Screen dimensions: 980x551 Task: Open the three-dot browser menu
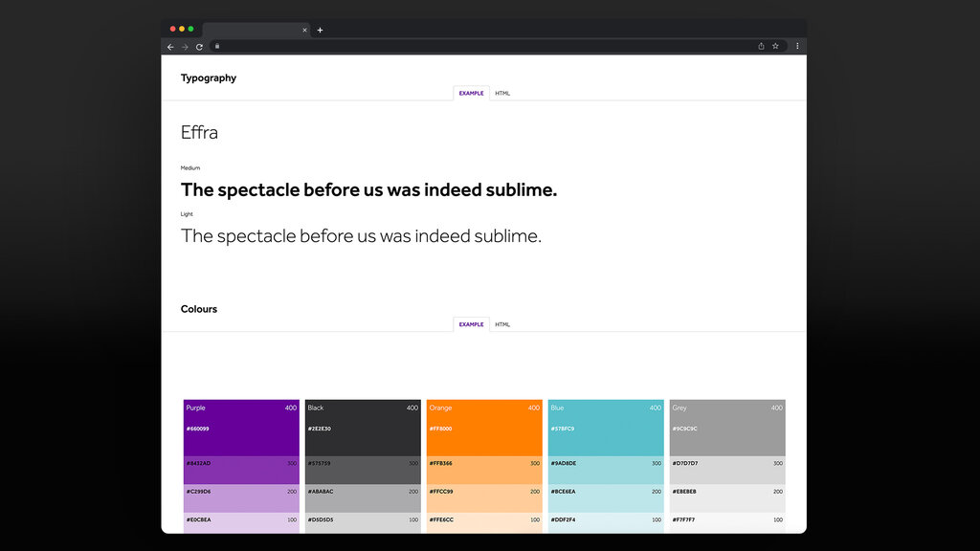(796, 46)
